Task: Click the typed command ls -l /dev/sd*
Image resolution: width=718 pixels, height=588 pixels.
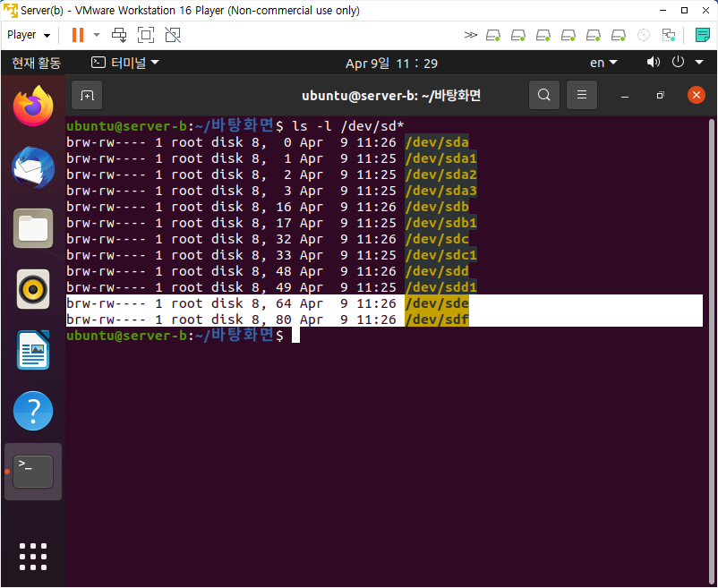Action: coord(348,126)
